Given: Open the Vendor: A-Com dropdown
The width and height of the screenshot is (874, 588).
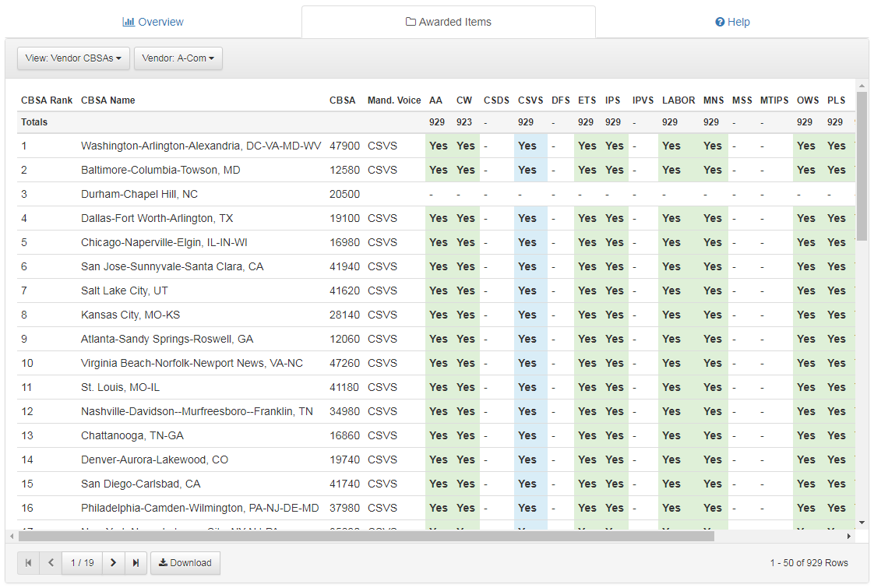Looking at the screenshot, I should click(x=178, y=58).
